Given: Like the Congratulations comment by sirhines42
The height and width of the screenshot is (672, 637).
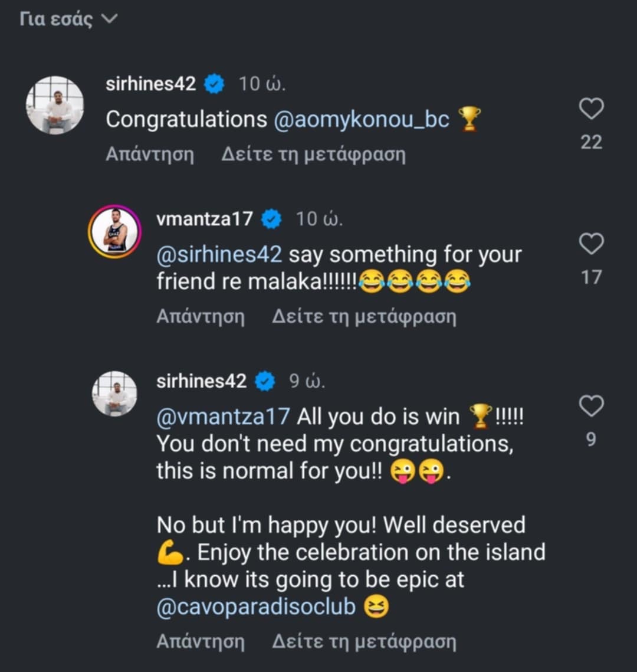Looking at the screenshot, I should click(591, 109).
